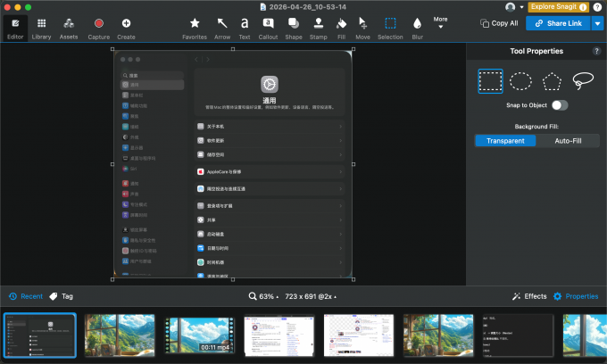Viewport: 607px width, 364px height.
Task: Open the Assets panel
Action: 69,29
